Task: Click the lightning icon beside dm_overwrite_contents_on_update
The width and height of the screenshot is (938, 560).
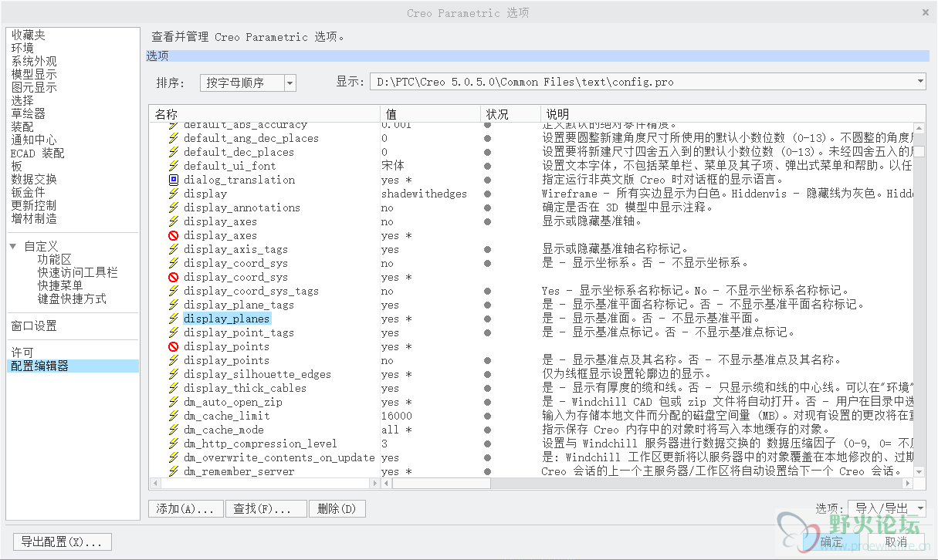Action: click(174, 457)
